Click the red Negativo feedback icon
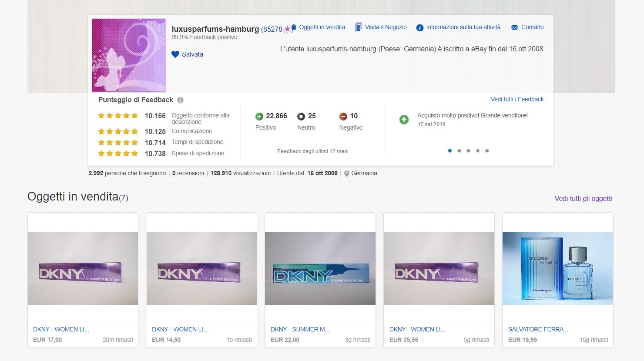Viewport: 644px width, 361px height. point(343,116)
